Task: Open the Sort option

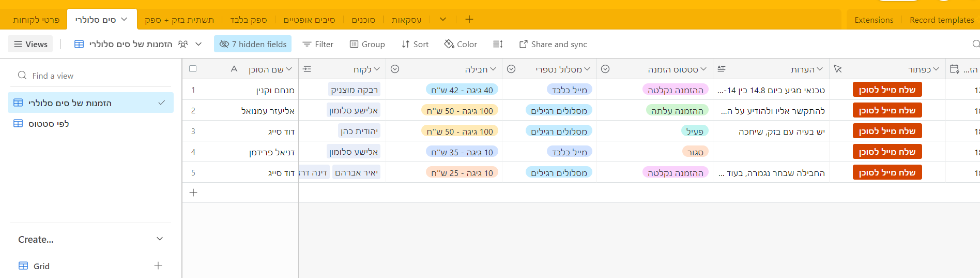Action: [415, 44]
